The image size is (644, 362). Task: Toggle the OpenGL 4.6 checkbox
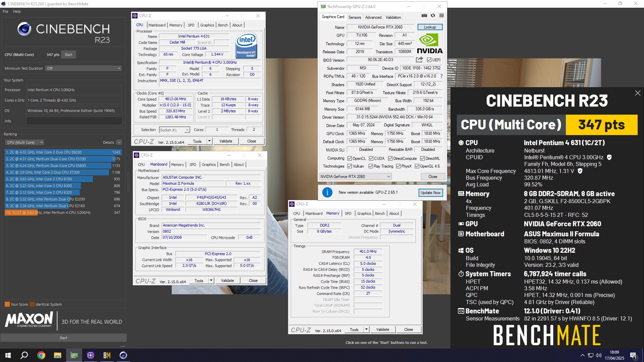pyautogui.click(x=417, y=166)
